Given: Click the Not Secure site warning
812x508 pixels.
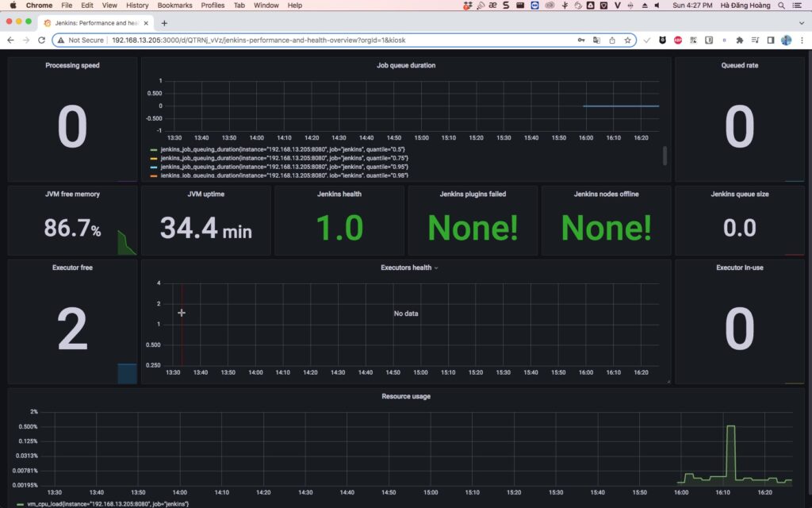Looking at the screenshot, I should (x=81, y=40).
